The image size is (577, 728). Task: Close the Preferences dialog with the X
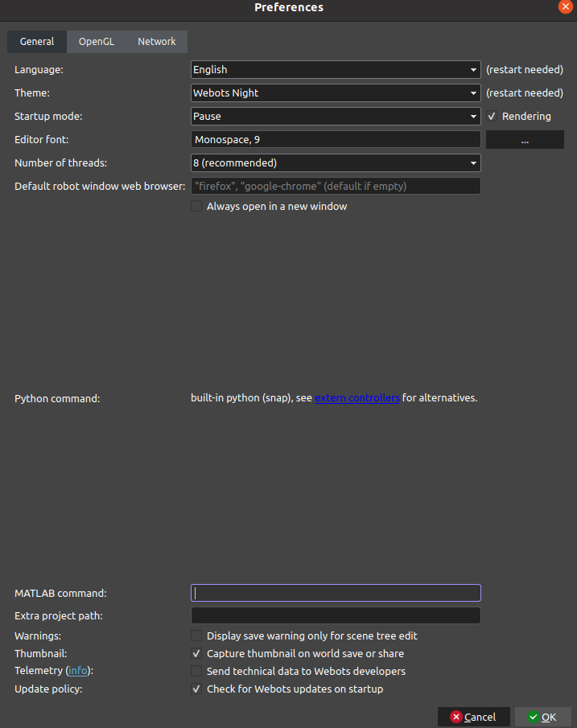click(566, 6)
